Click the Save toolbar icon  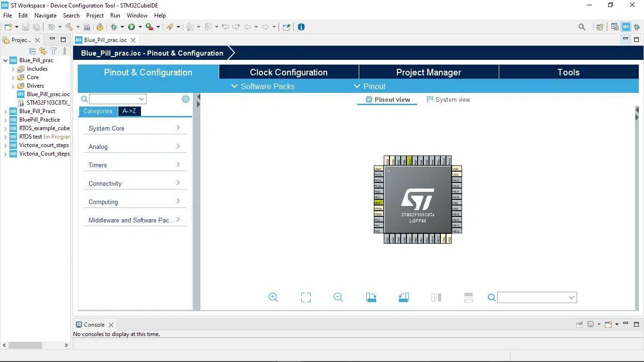[26, 27]
